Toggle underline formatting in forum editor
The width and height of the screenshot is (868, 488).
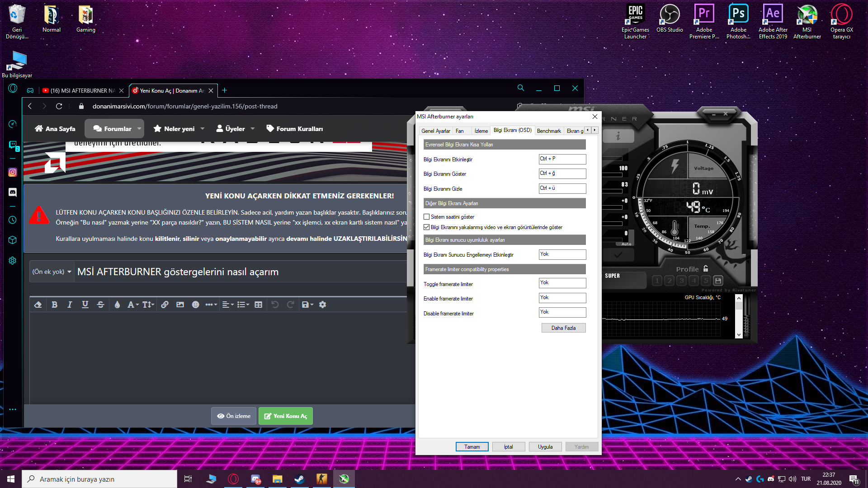tap(85, 305)
